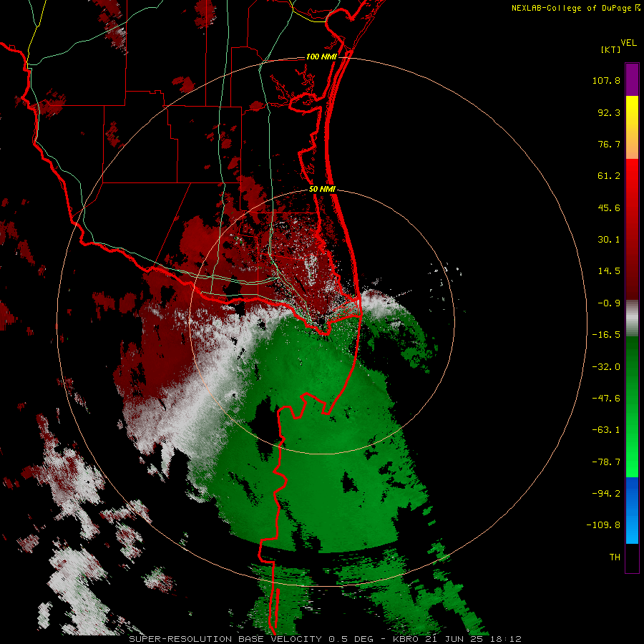Click the TH threshold label
This screenshot has width=644, height=644.
pos(615,557)
